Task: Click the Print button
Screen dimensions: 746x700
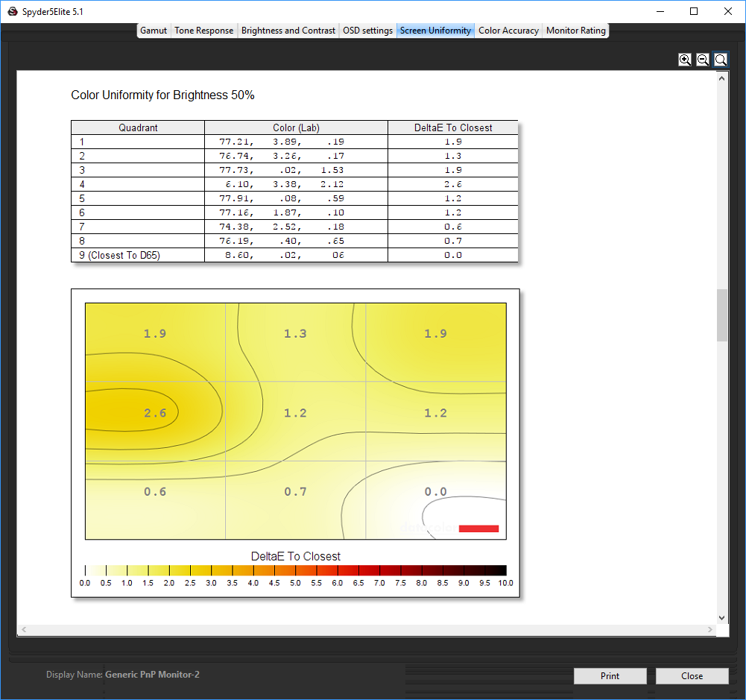Action: tap(610, 675)
